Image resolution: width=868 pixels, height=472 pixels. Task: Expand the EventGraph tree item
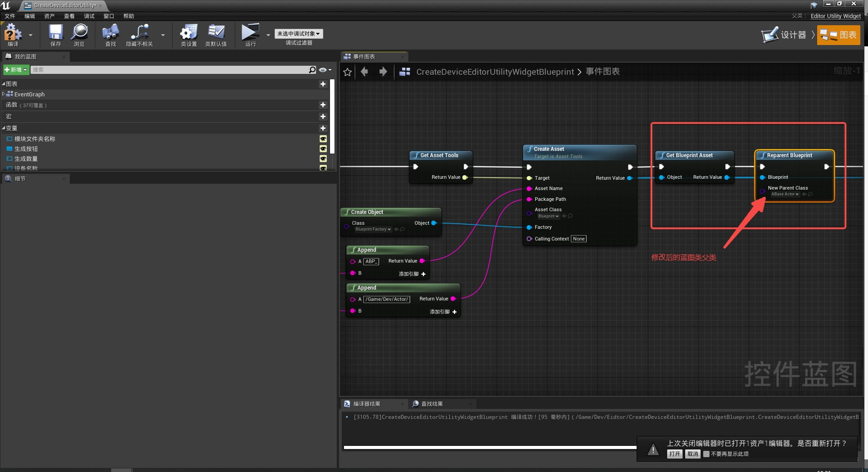click(3, 94)
